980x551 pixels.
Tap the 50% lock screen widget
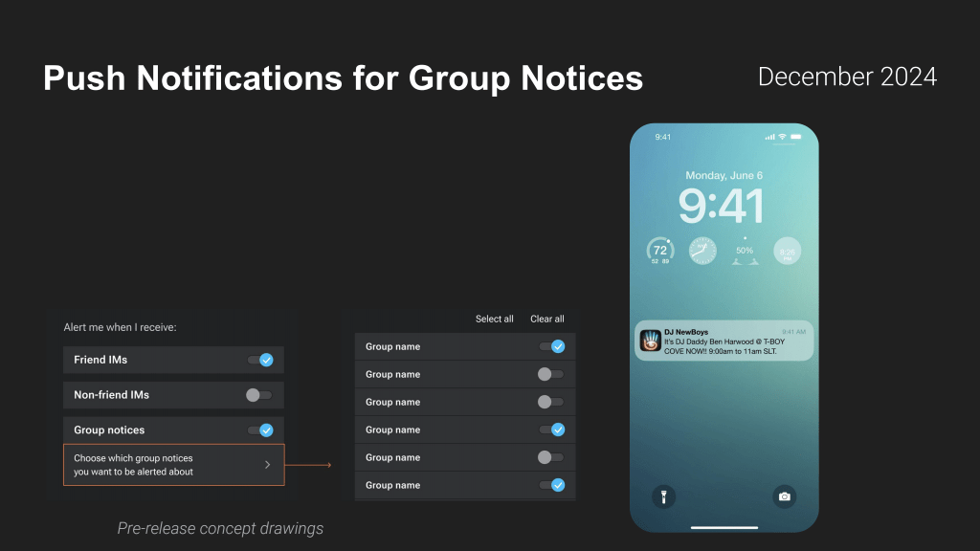[x=745, y=252]
